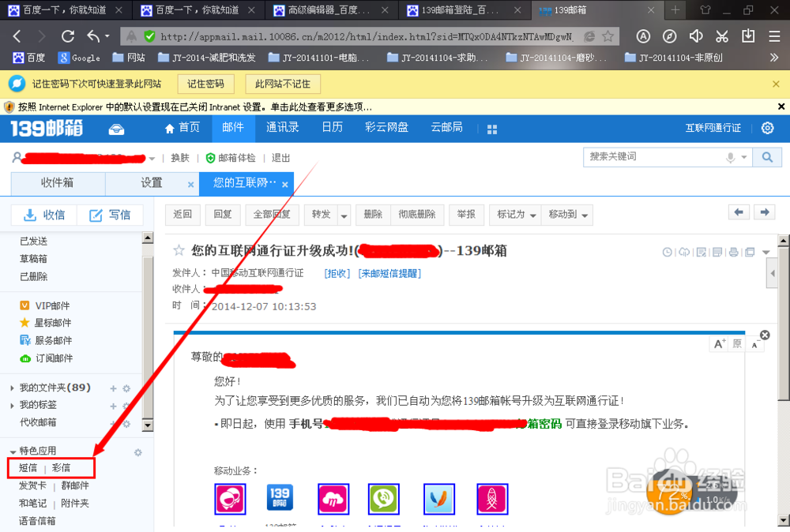
Task: Click the clock schedule icon in email header
Action: [x=667, y=252]
